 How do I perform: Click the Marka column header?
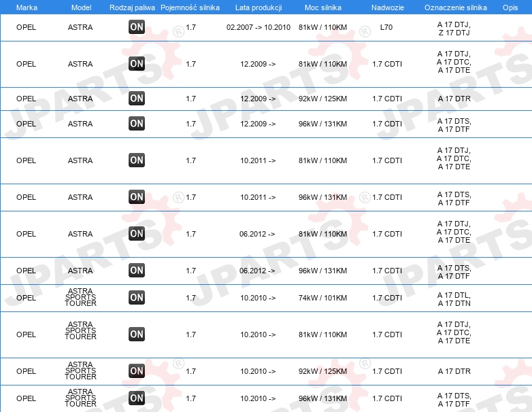[27, 7]
